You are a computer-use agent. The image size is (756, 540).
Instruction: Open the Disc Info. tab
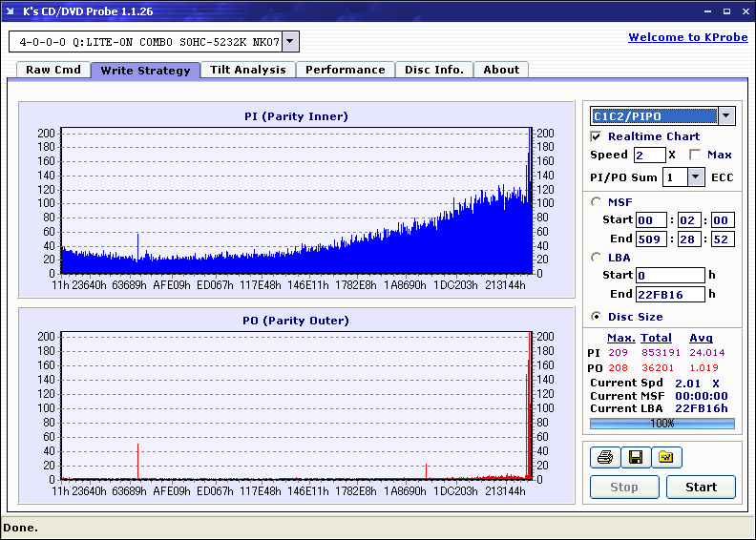click(434, 70)
